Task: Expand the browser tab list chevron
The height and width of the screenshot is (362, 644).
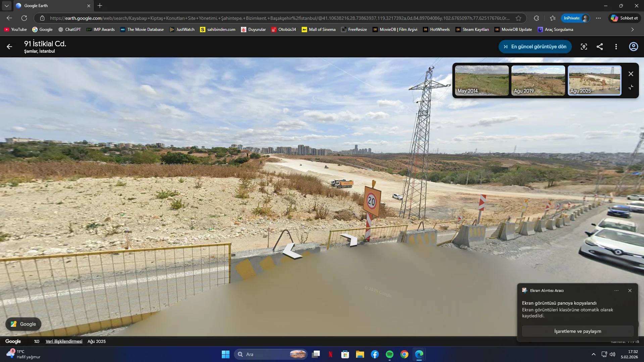Action: click(6, 6)
